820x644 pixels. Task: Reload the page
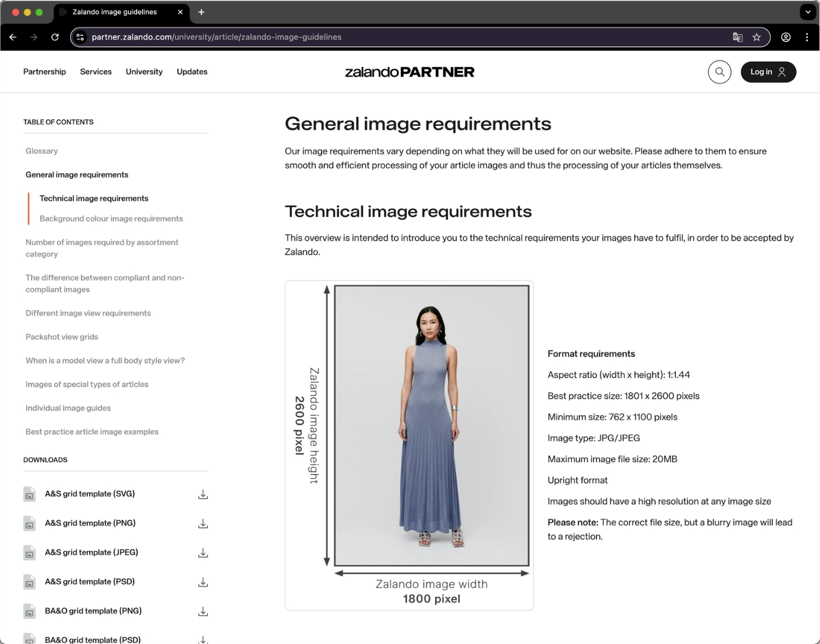click(x=55, y=37)
